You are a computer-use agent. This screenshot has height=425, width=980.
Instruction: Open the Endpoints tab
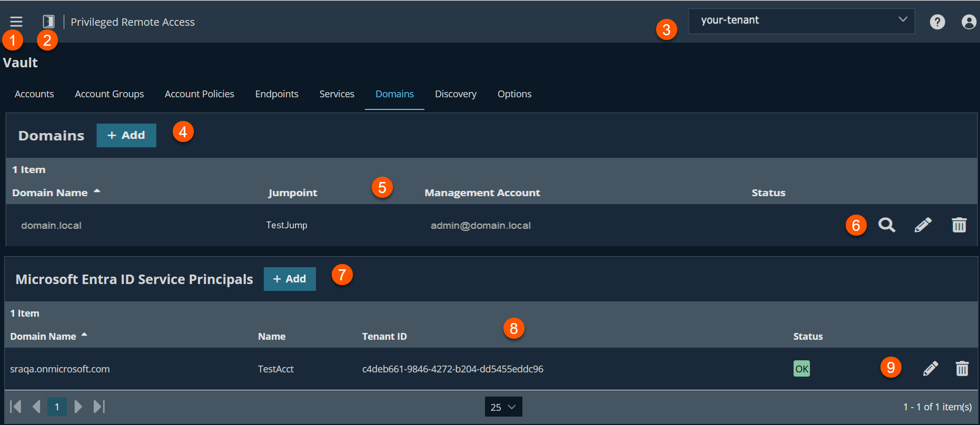[x=277, y=94]
